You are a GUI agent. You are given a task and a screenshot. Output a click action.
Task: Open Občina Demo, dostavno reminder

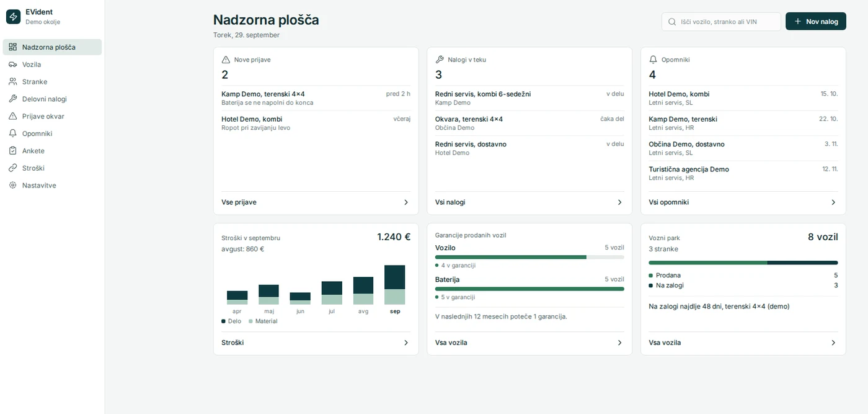(743, 148)
